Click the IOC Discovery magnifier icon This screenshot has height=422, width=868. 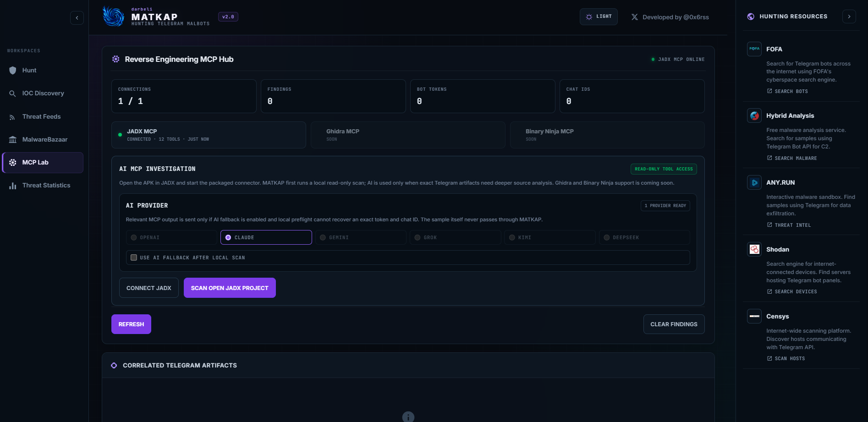click(x=13, y=93)
